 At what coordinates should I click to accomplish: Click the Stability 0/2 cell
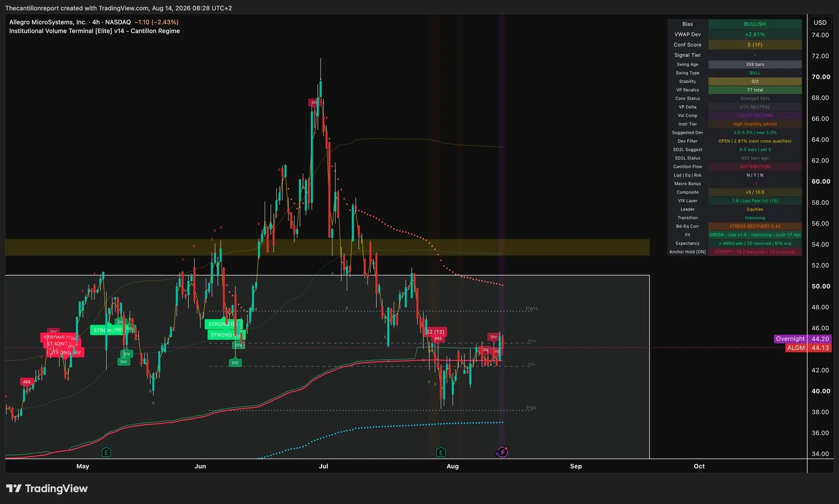pos(755,82)
